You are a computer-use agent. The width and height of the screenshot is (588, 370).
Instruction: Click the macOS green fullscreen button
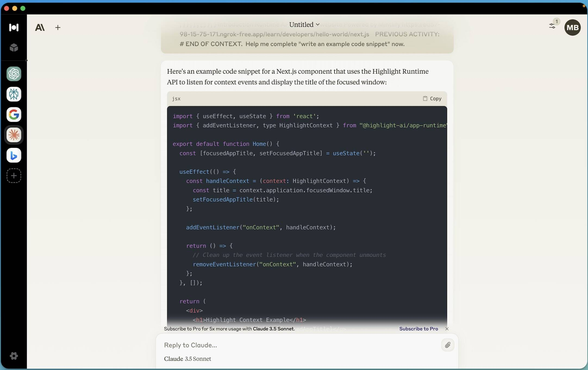click(23, 8)
